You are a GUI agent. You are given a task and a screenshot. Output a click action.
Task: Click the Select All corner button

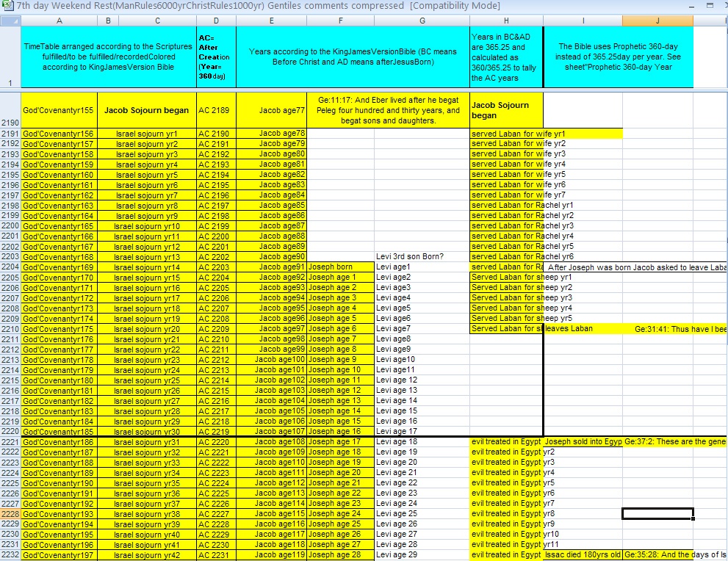point(10,21)
